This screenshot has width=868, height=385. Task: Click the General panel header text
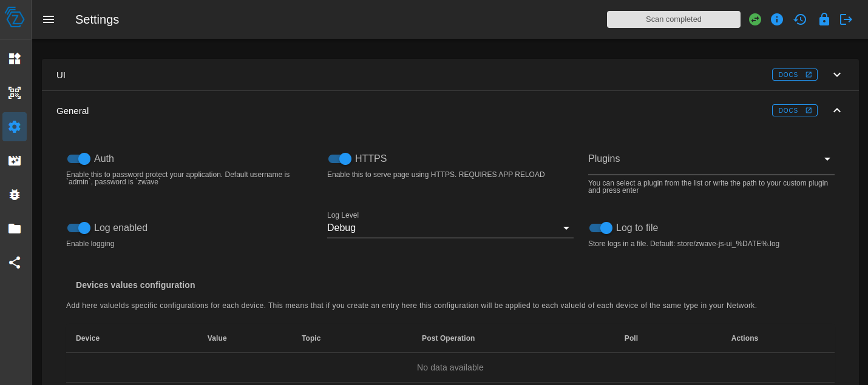pyautogui.click(x=72, y=110)
